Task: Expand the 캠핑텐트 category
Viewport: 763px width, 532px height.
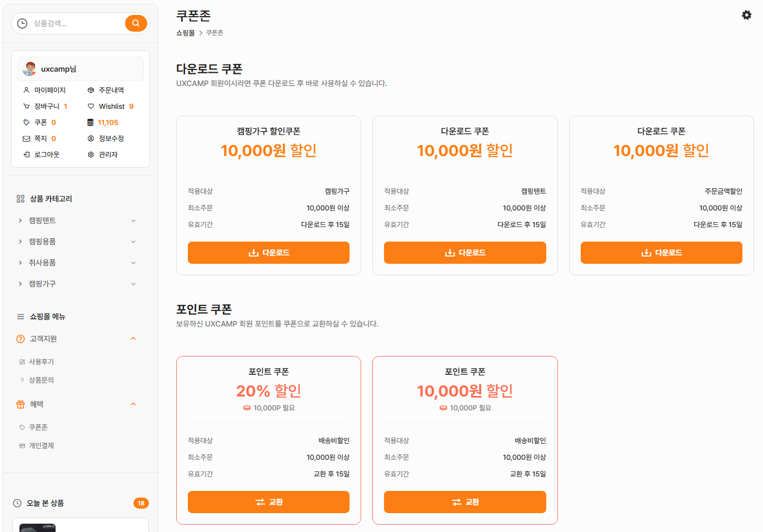Action: click(x=133, y=220)
